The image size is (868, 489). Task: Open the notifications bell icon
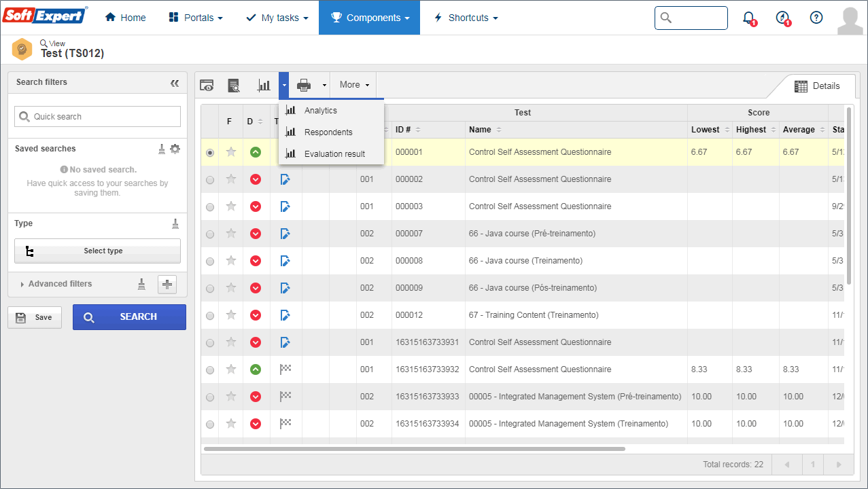pyautogui.click(x=748, y=18)
